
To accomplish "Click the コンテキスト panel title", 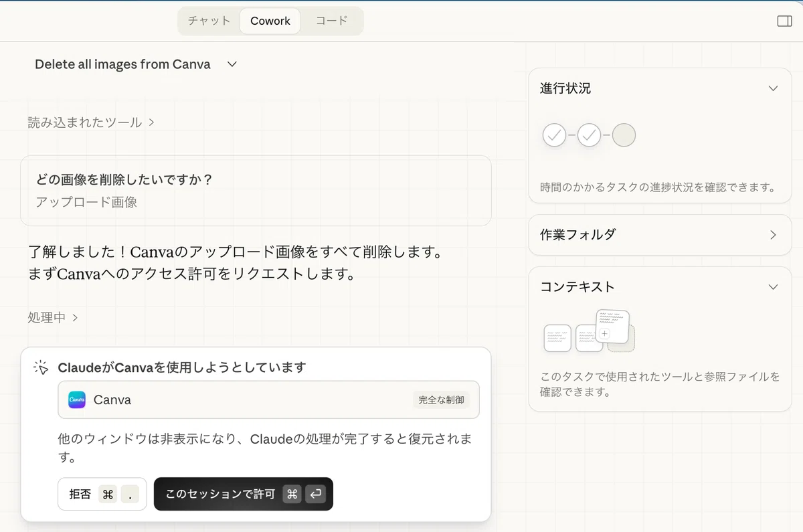I will (x=577, y=286).
